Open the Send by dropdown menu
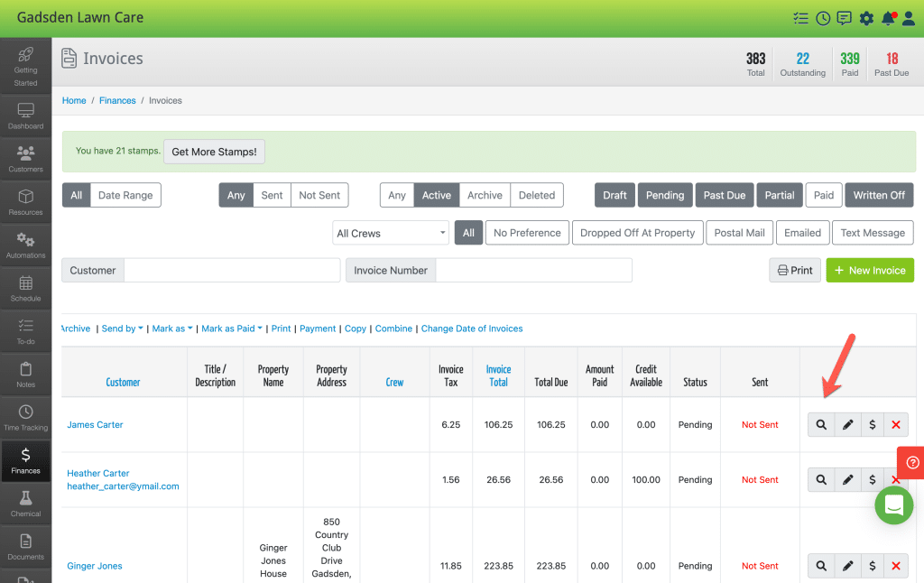Image resolution: width=924 pixels, height=583 pixels. coord(122,329)
